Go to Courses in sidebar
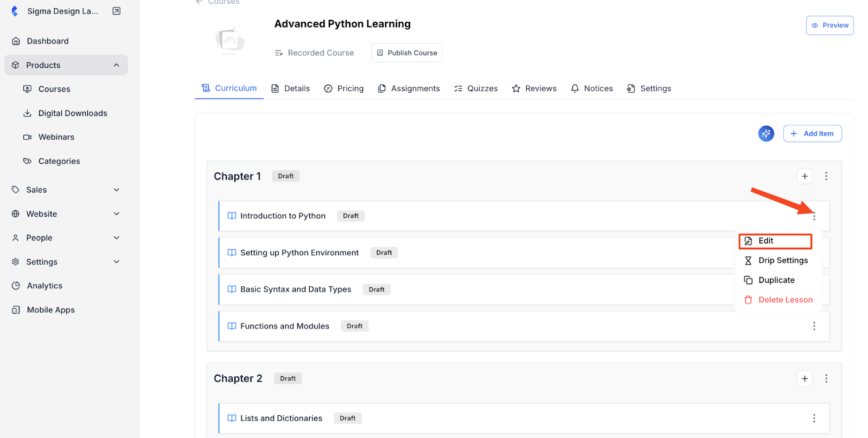 click(54, 89)
